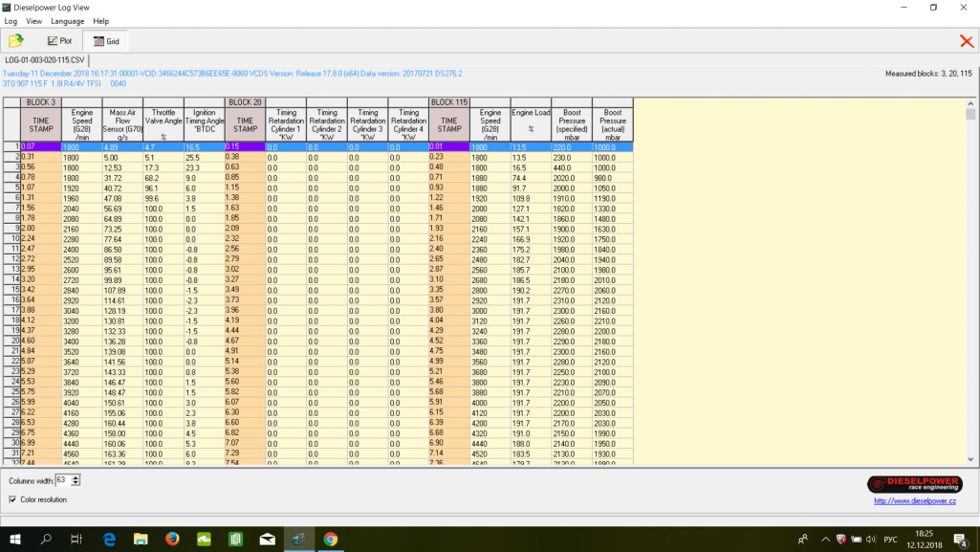
Task: Open the Mail app in the taskbar
Action: coord(267,540)
